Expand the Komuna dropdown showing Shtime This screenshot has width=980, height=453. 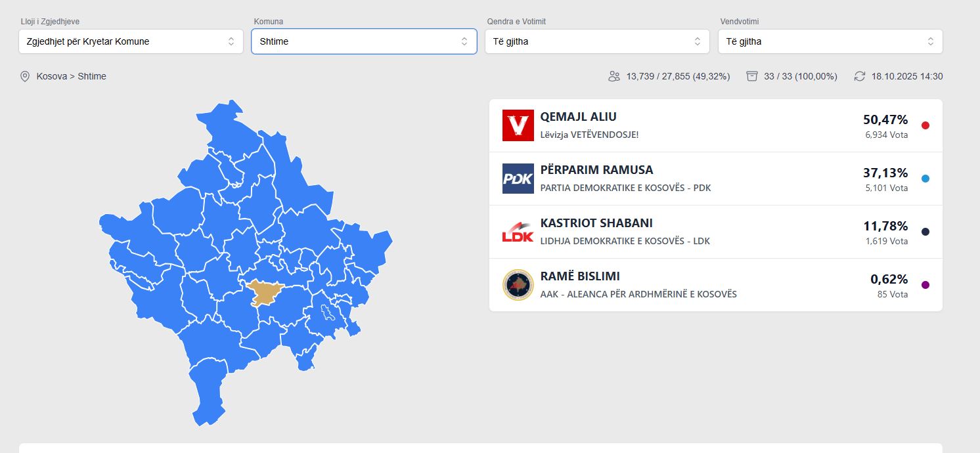click(364, 41)
